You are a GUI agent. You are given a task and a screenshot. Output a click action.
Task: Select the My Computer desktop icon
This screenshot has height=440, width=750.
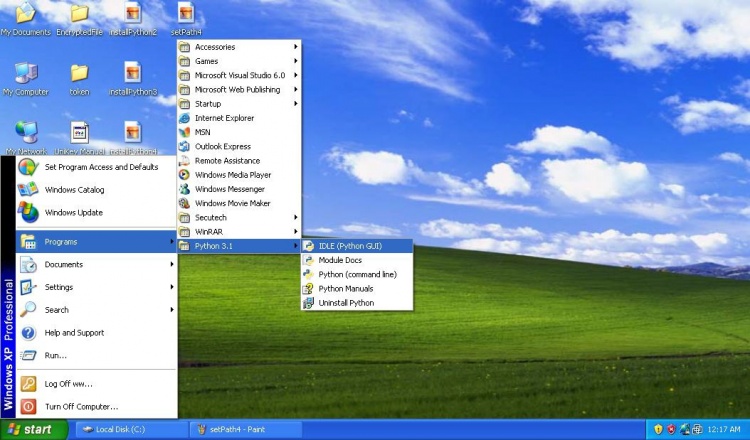click(x=26, y=79)
